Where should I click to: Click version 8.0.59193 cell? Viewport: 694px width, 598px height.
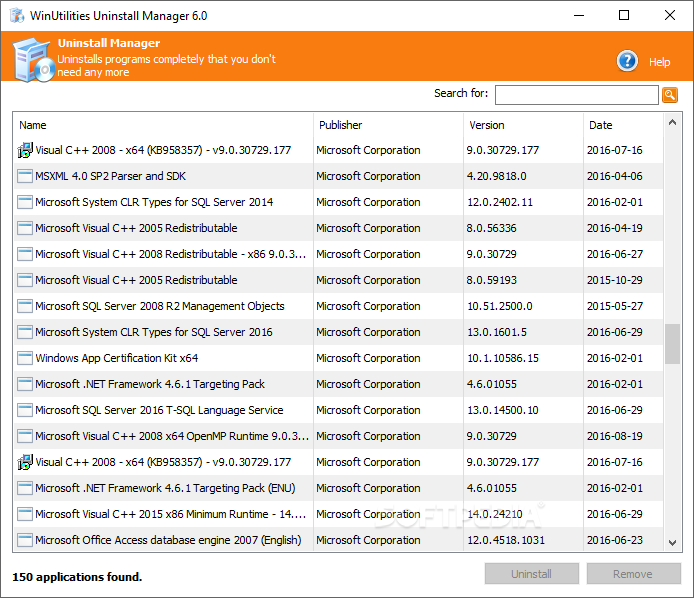click(491, 280)
